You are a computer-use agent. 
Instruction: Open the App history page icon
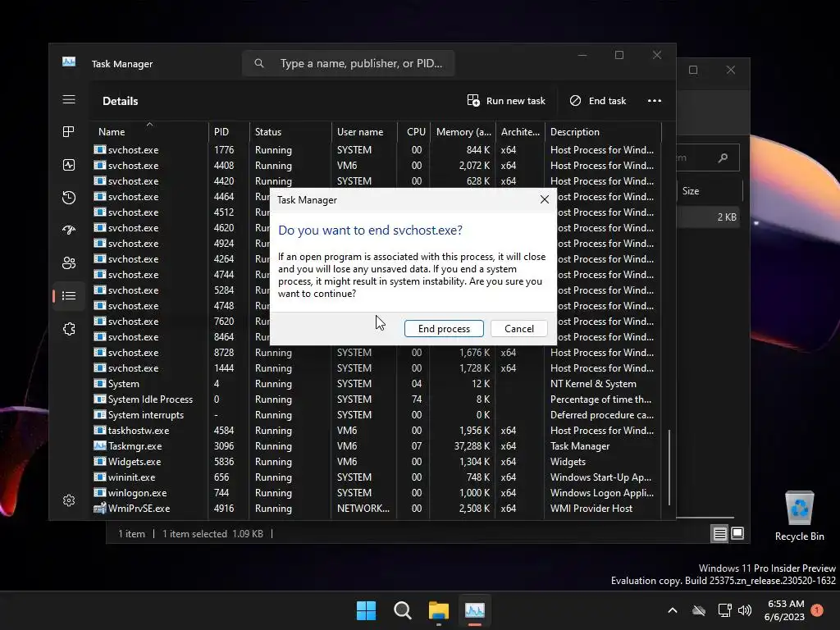pyautogui.click(x=69, y=198)
